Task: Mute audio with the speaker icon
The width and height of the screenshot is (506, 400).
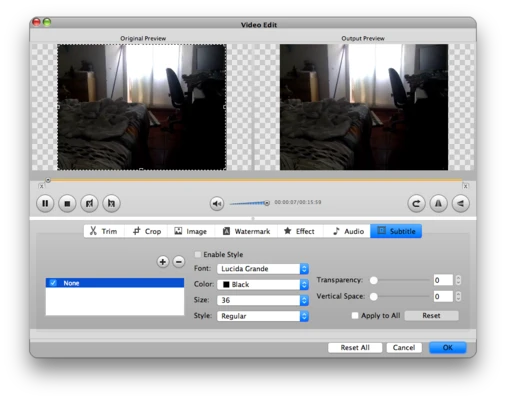Action: point(217,203)
